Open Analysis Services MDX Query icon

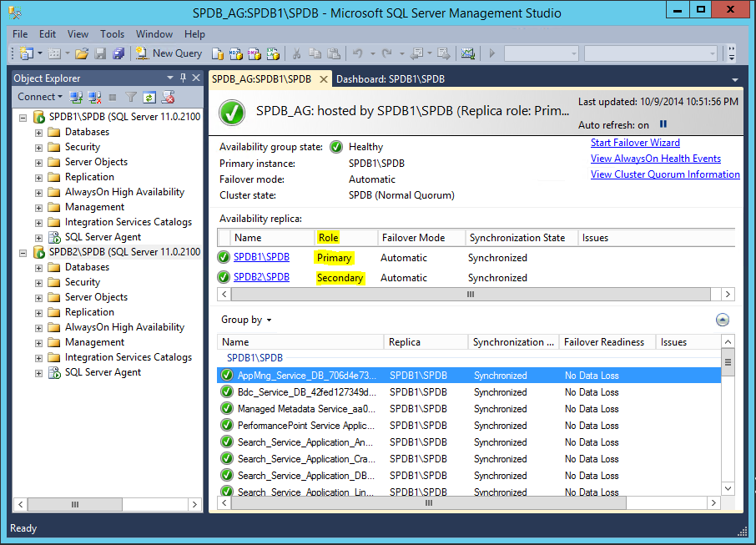point(236,53)
